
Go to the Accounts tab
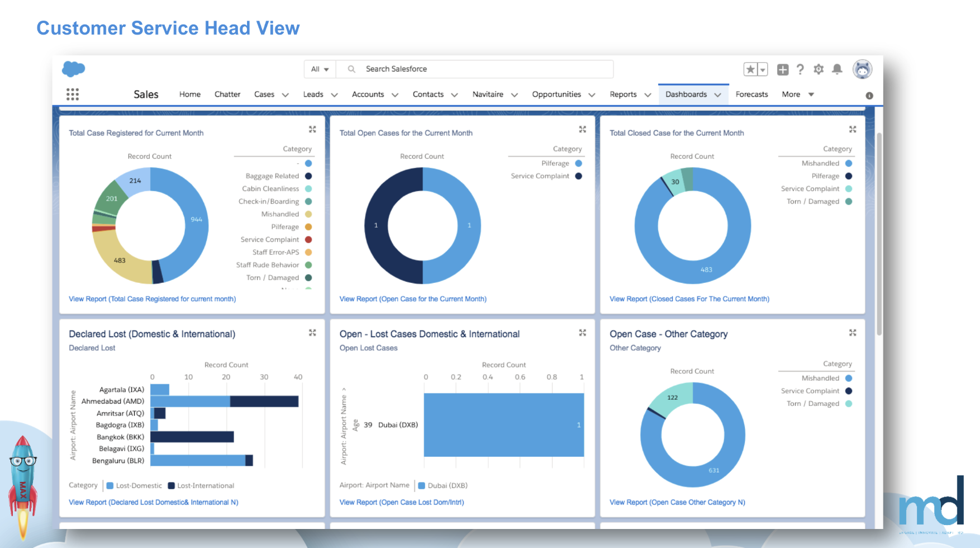368,95
